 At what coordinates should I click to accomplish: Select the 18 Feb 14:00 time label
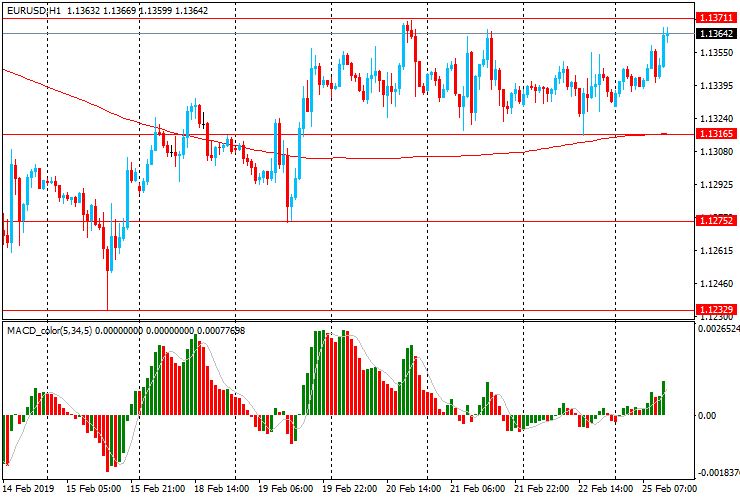point(222,490)
